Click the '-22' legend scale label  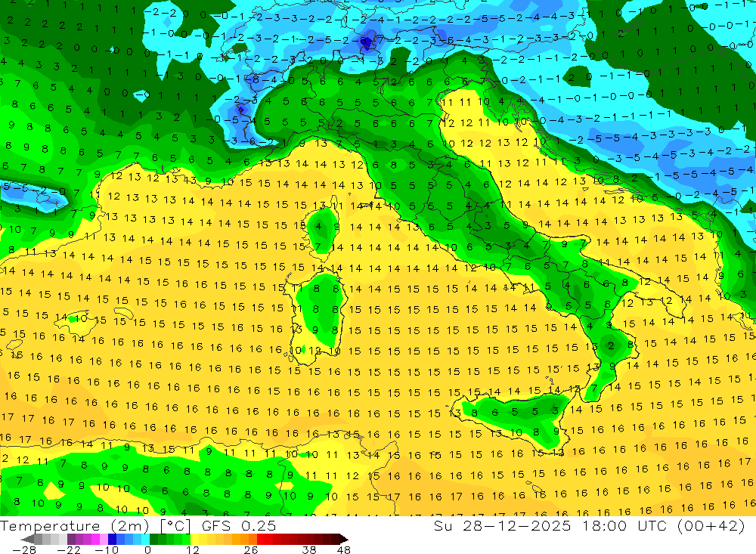69,550
